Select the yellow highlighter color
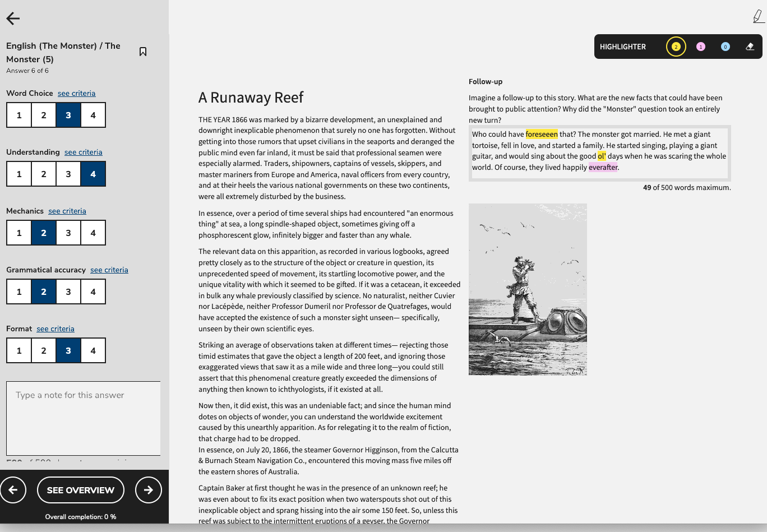767x532 pixels. click(x=676, y=47)
